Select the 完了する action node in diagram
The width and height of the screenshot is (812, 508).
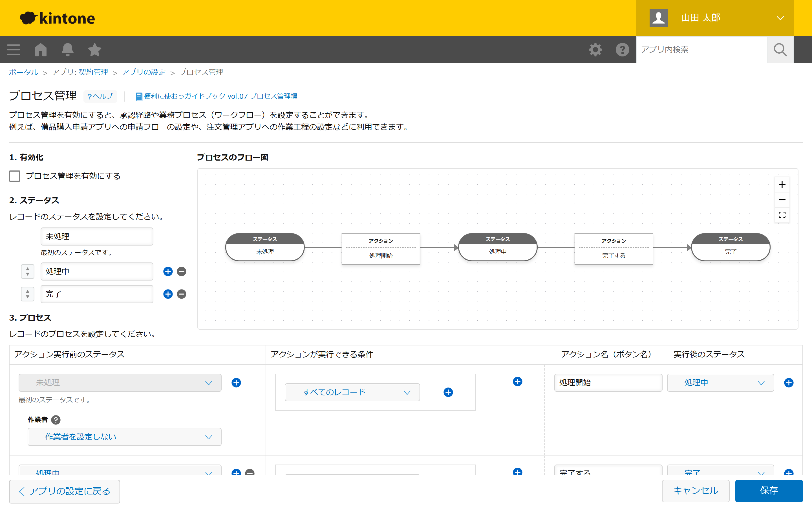point(614,249)
